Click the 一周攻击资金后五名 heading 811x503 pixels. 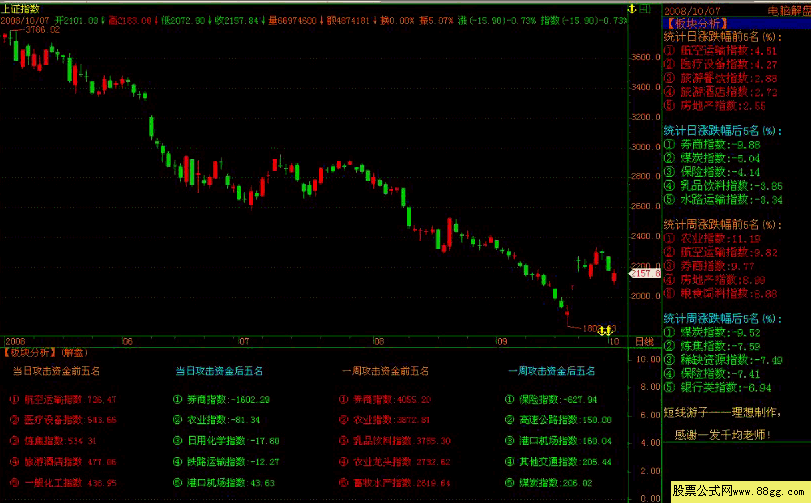pyautogui.click(x=551, y=371)
